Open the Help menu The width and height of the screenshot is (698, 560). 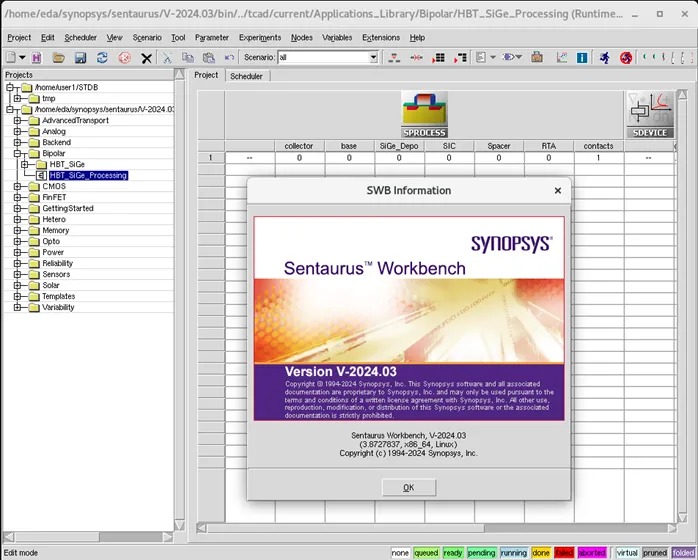417,38
